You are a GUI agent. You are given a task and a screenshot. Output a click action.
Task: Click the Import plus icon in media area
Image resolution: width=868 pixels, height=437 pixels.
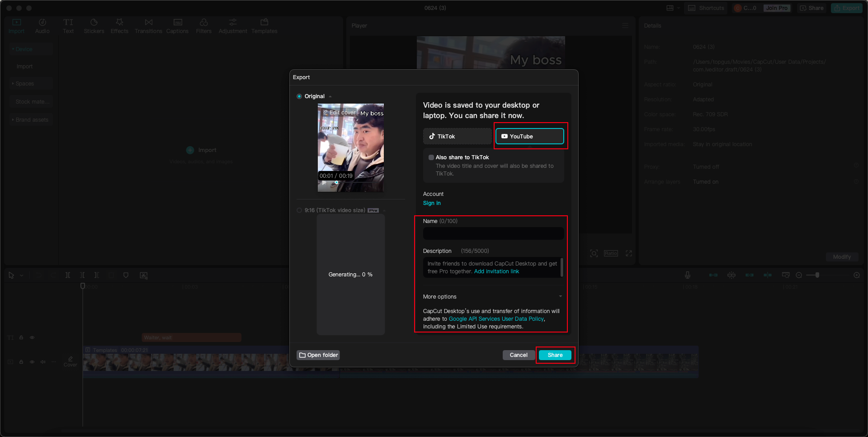190,150
